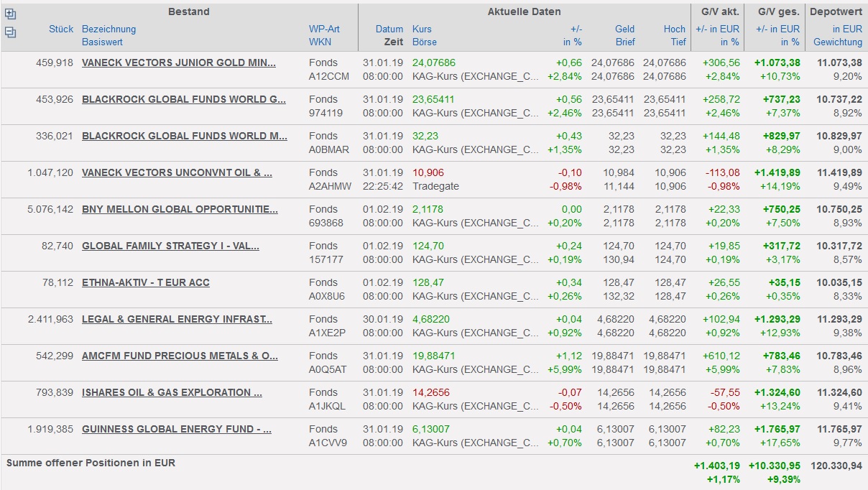This screenshot has width=868, height=490.
Task: Sort by the Gewichtung column header
Action: (838, 42)
